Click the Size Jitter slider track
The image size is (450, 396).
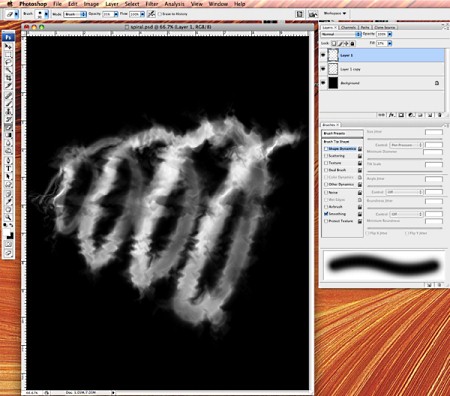pos(404,138)
